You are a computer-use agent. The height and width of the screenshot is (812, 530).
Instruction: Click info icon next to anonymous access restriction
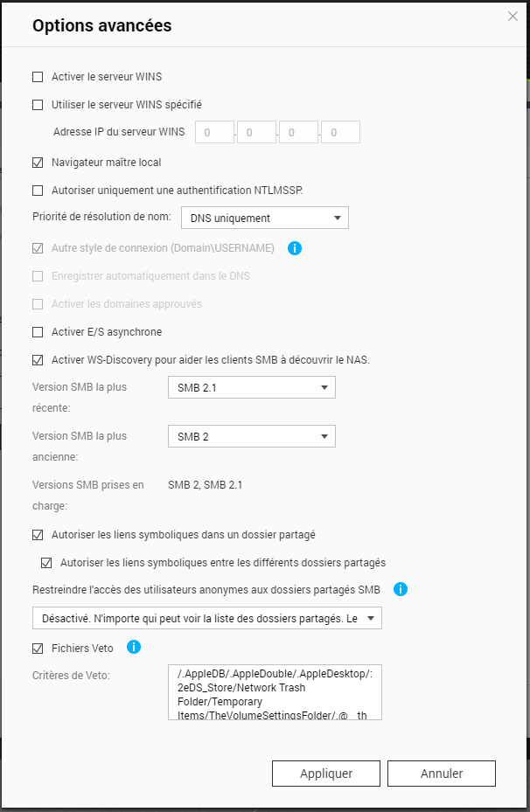[401, 589]
